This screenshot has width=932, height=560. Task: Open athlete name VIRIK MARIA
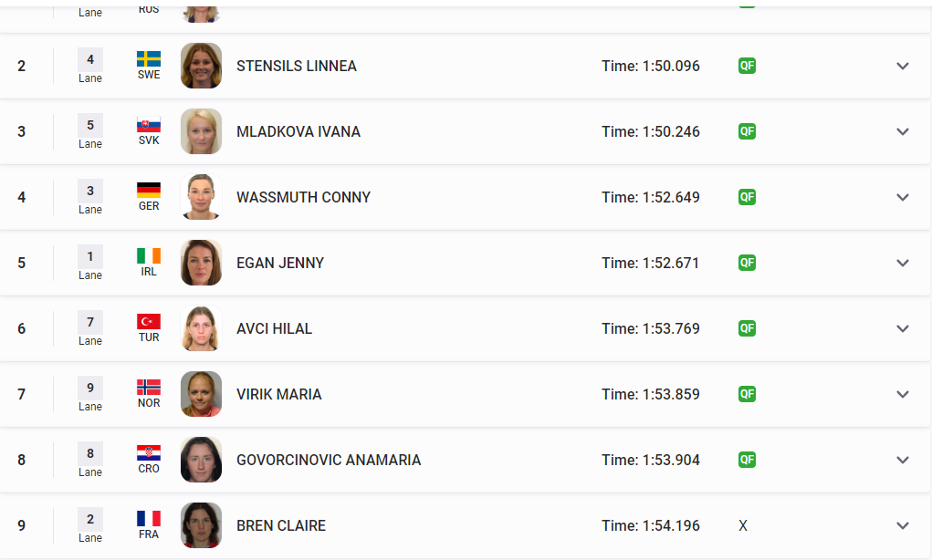pos(278,394)
